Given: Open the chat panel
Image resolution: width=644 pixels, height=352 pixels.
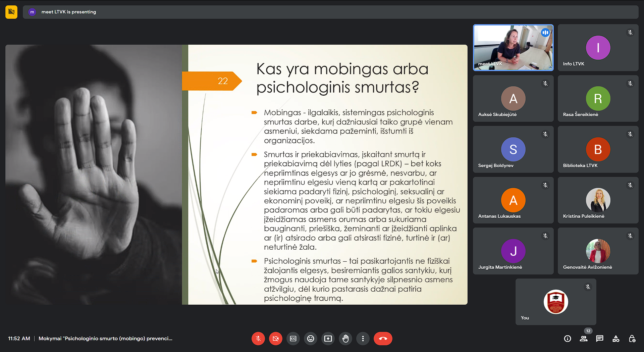Looking at the screenshot, I should [x=600, y=339].
